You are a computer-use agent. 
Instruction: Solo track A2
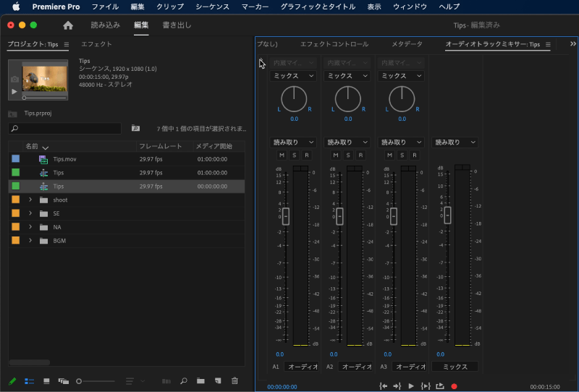(348, 155)
